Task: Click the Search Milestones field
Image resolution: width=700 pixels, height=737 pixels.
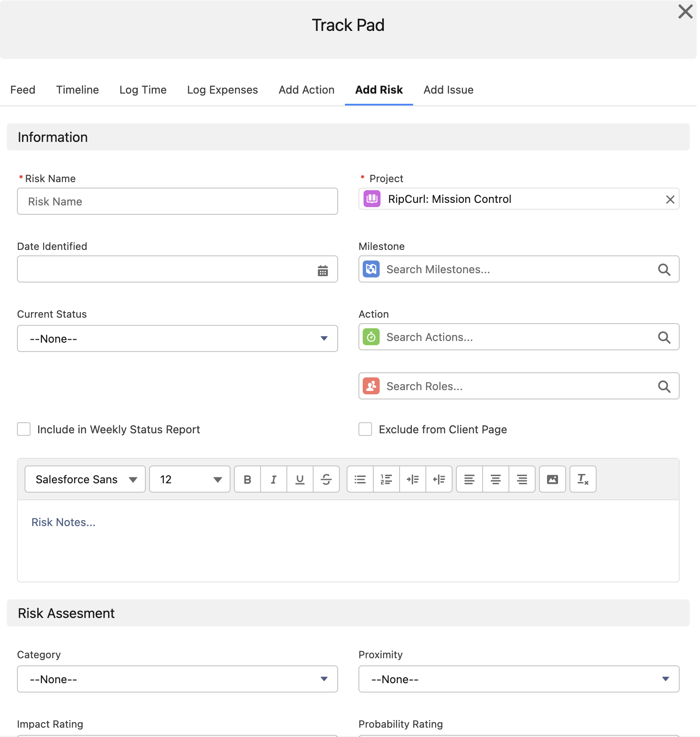Action: coord(519,269)
